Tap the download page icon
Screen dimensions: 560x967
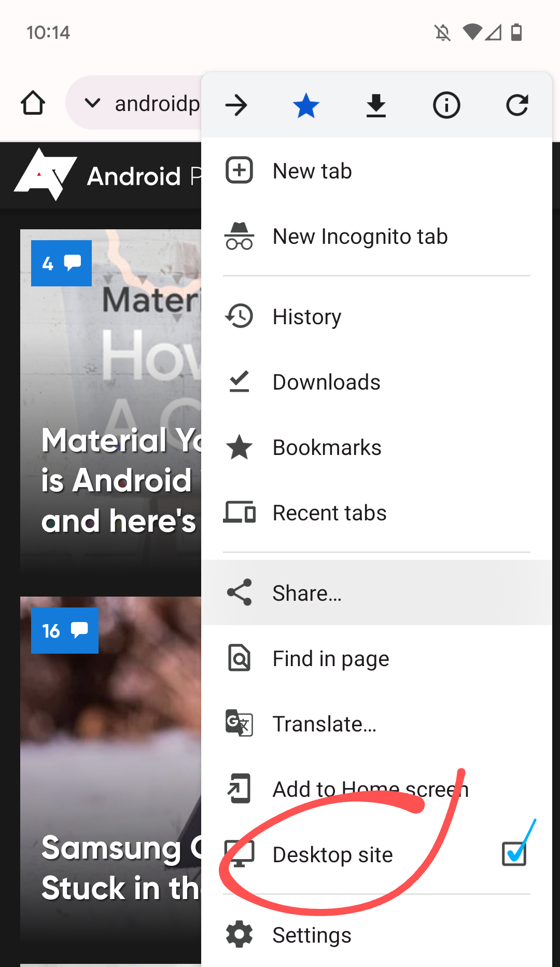pyautogui.click(x=376, y=106)
